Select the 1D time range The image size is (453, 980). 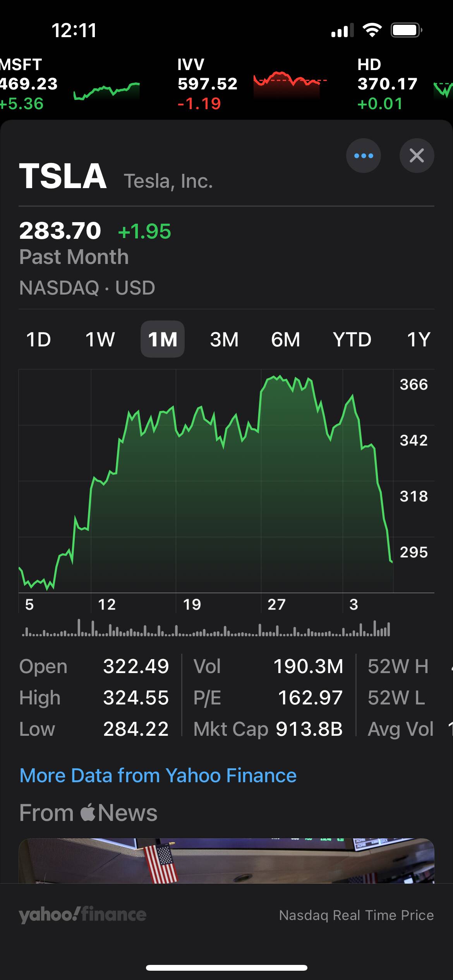point(38,339)
